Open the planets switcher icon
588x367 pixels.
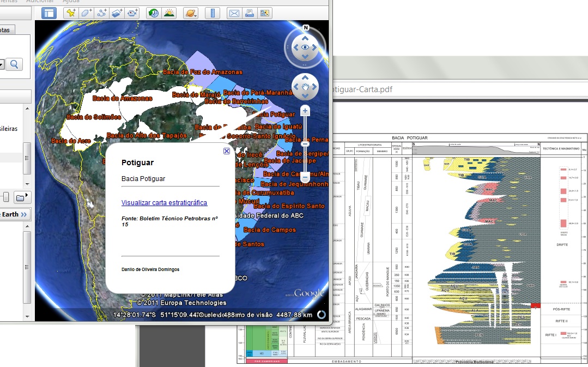(191, 13)
